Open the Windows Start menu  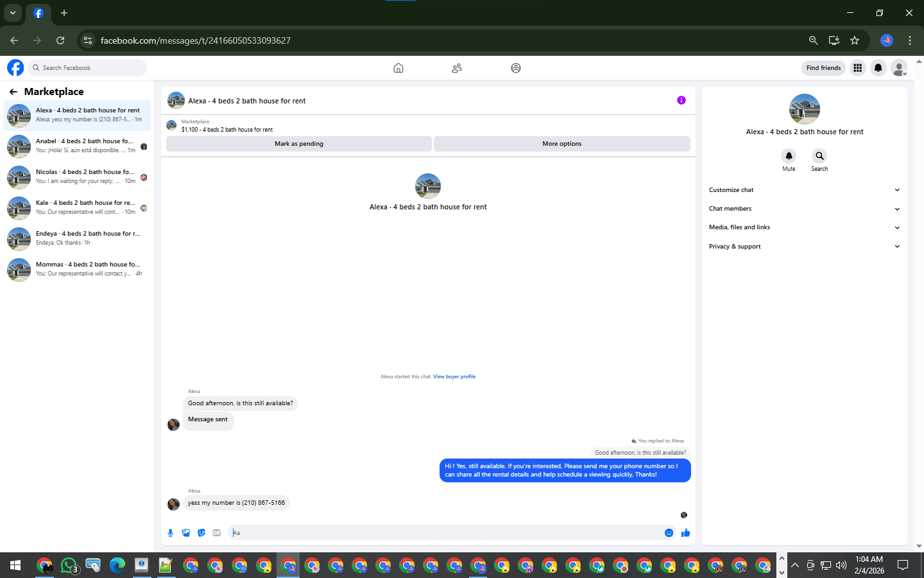(15, 565)
